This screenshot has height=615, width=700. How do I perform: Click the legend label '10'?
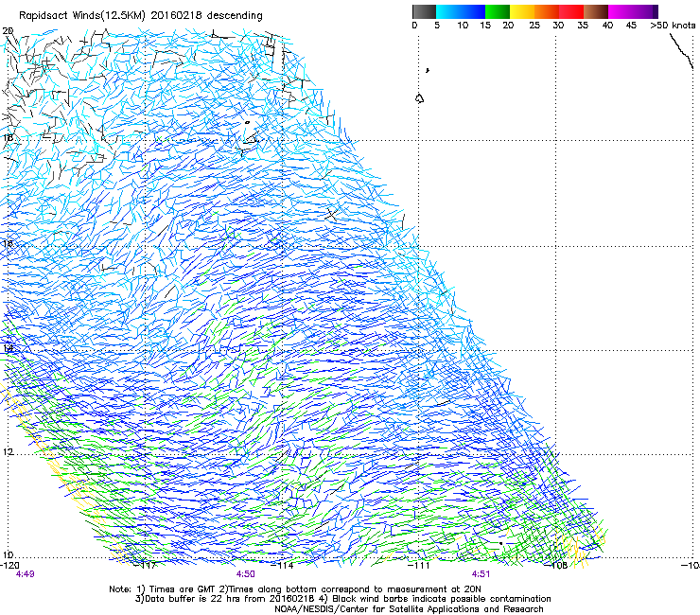[463, 26]
